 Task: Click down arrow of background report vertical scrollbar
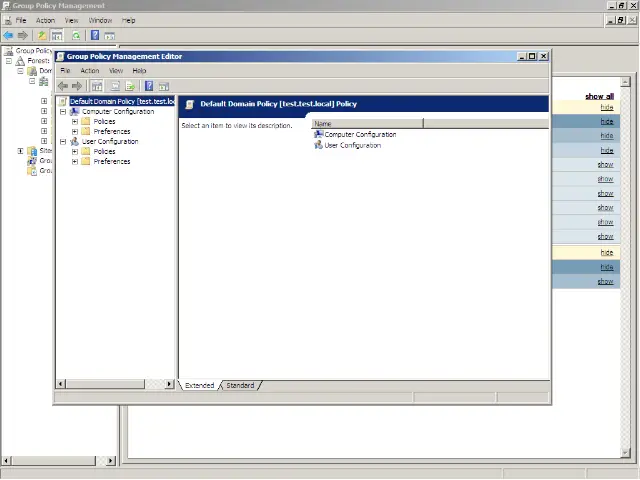pos(625,453)
